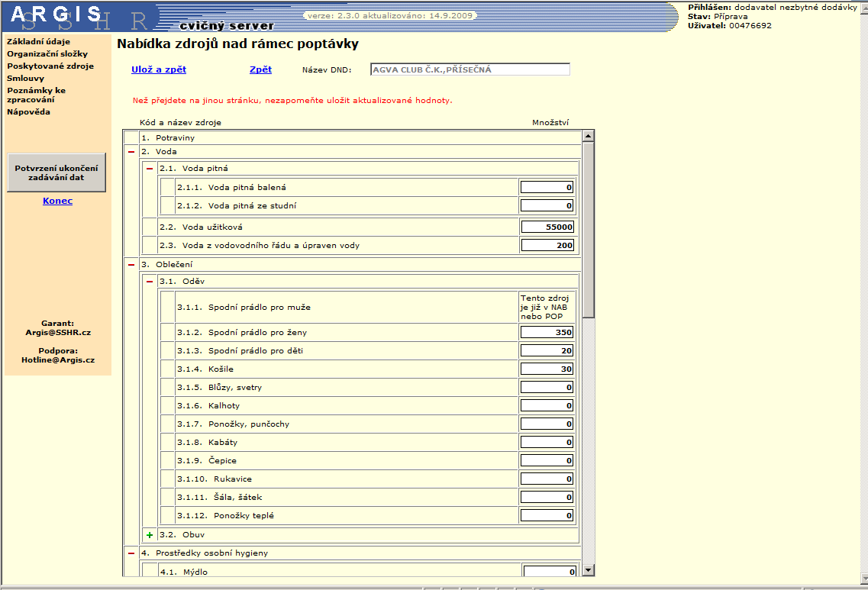Click the Množství column header
868x590 pixels.
[x=550, y=122]
